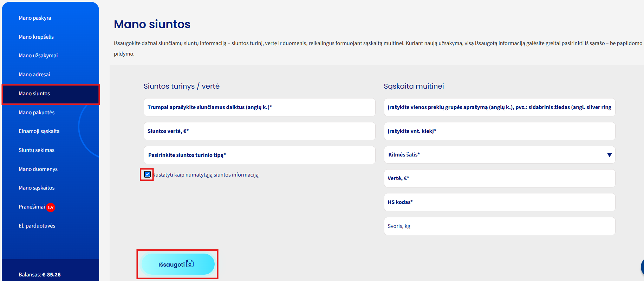Open Mano pakuotės section
The width and height of the screenshot is (644, 281).
coord(37,113)
